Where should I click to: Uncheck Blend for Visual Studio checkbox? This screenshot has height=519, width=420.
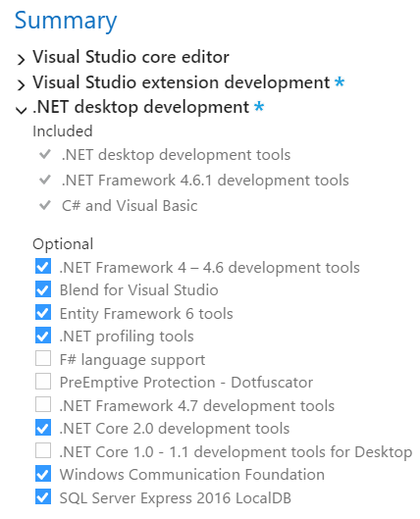click(43, 289)
